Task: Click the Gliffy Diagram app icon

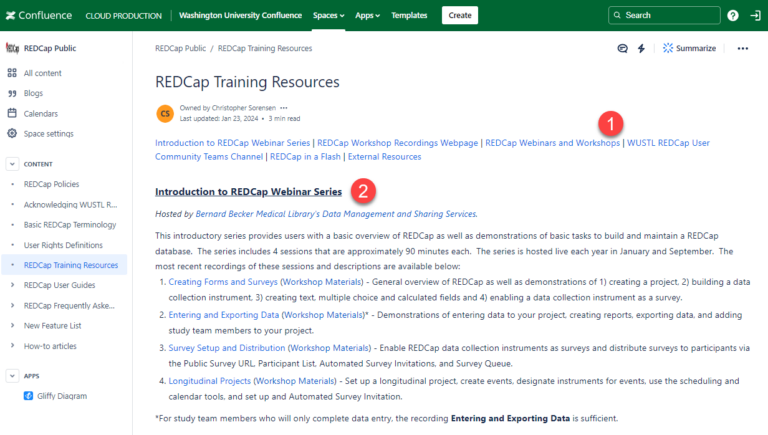Action: click(x=28, y=396)
